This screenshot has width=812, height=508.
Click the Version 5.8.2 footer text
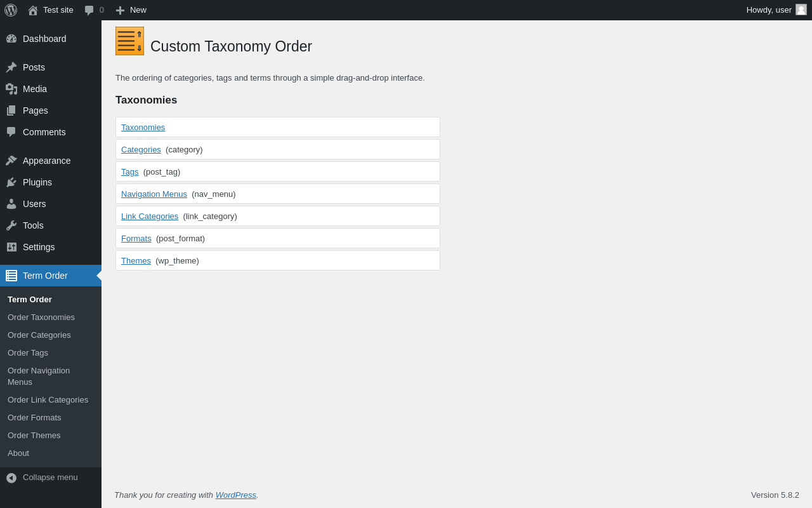click(775, 495)
